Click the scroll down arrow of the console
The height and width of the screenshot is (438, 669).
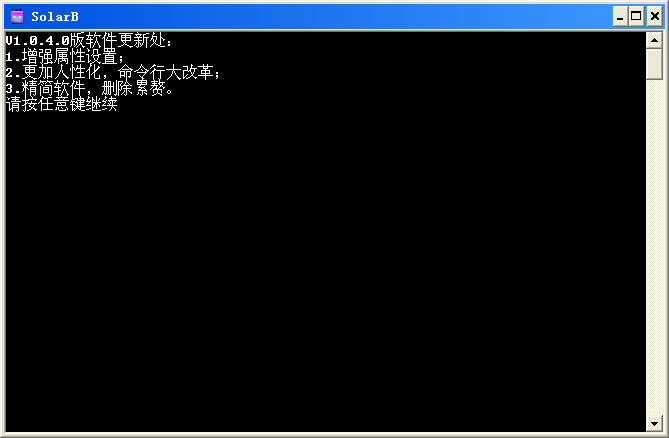click(654, 423)
